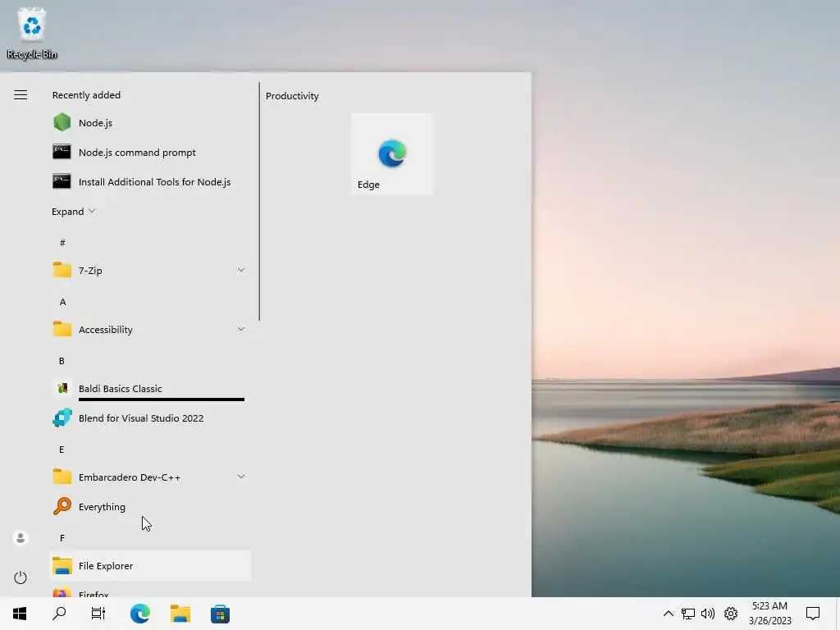This screenshot has height=630, width=840.
Task: Expand the Embarcadero Dev-C++ chevron
Action: point(241,477)
